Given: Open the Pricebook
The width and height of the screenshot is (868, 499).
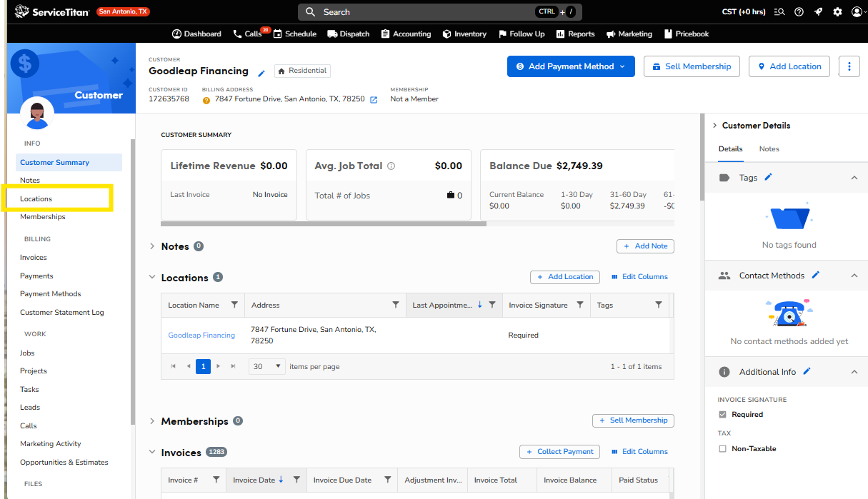Looking at the screenshot, I should click(x=687, y=34).
